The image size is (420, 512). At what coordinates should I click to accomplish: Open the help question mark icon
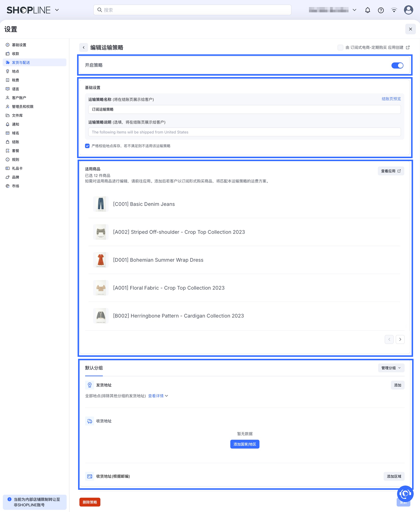pyautogui.click(x=381, y=10)
